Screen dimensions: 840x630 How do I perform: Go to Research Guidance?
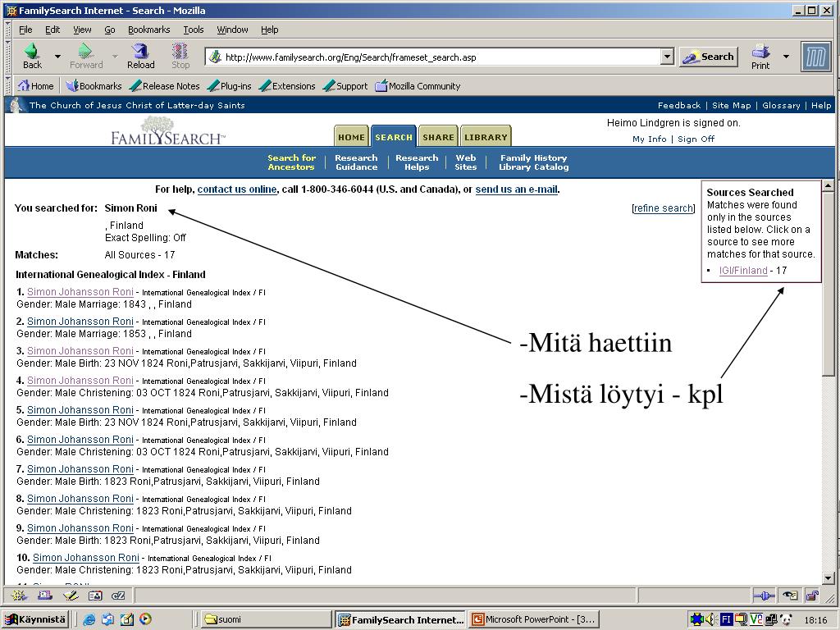(x=356, y=162)
